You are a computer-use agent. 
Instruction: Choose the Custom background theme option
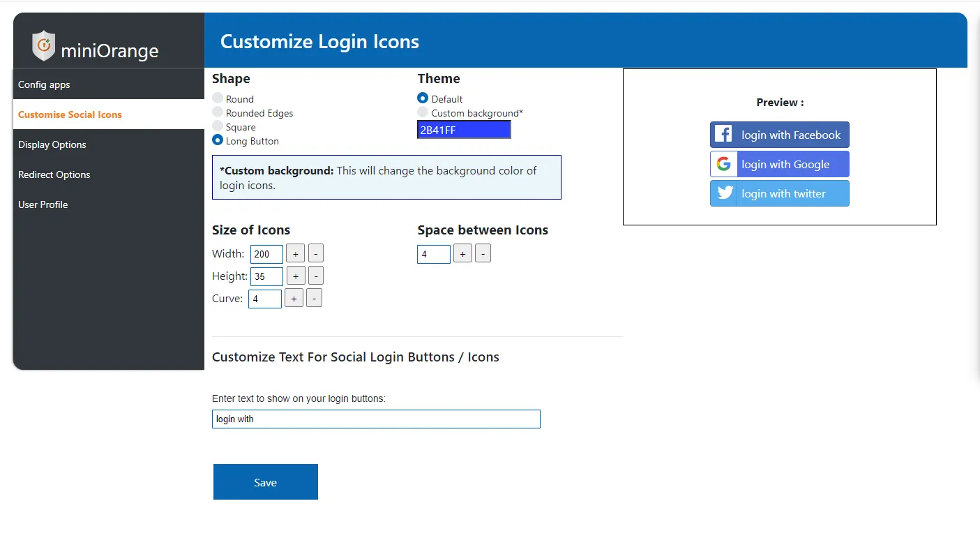(423, 112)
